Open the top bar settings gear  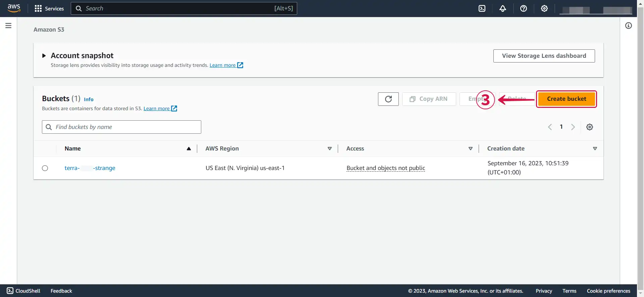click(544, 8)
